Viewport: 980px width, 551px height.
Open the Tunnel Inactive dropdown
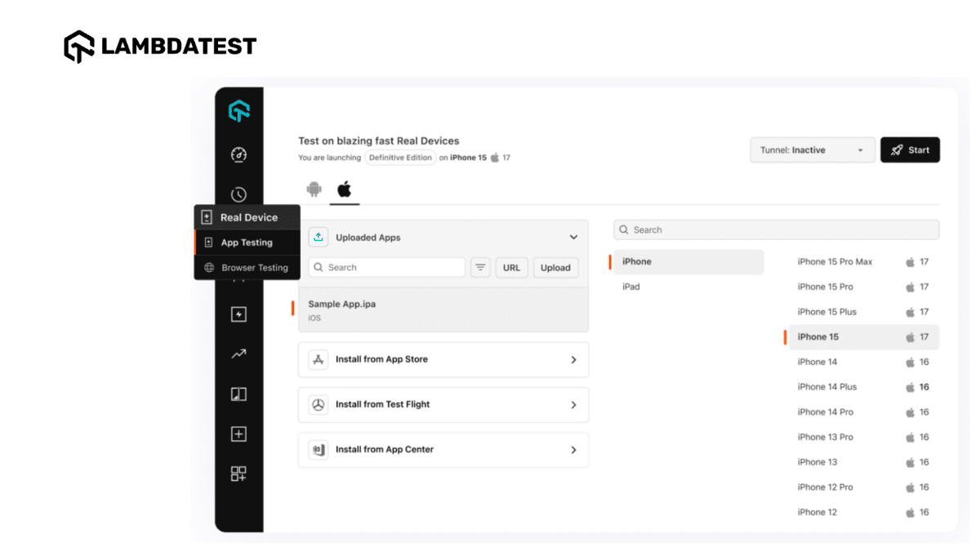pyautogui.click(x=812, y=149)
